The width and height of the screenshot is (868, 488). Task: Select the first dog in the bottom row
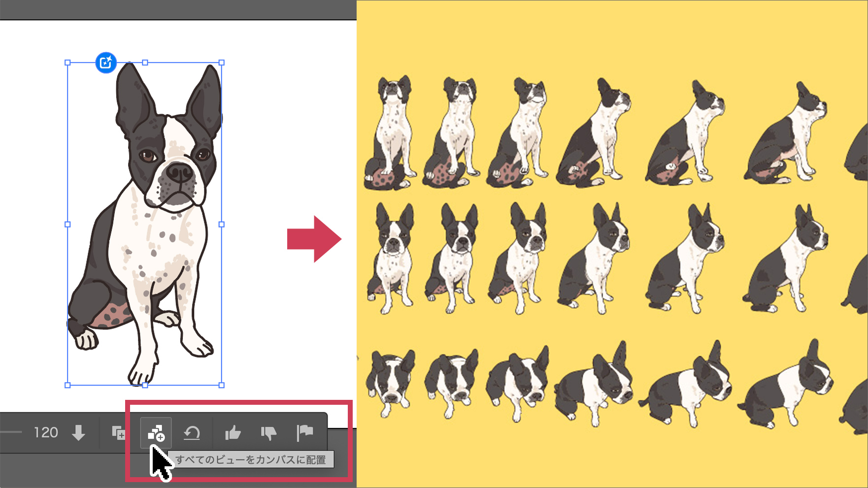[392, 379]
